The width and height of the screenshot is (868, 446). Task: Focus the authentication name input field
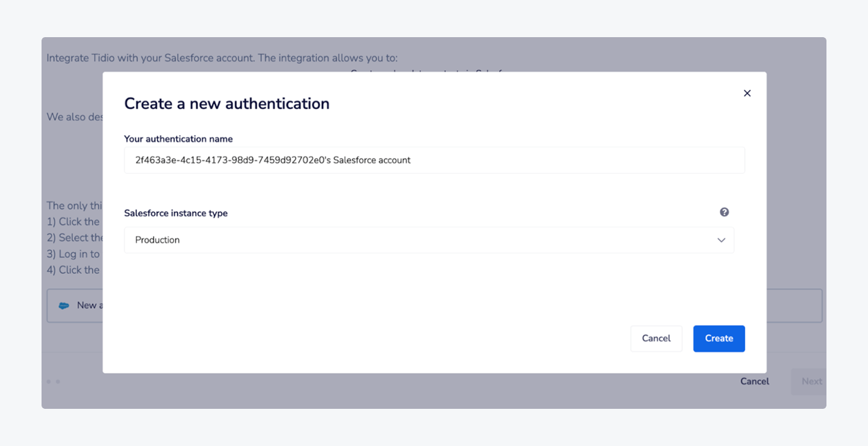[x=434, y=160]
